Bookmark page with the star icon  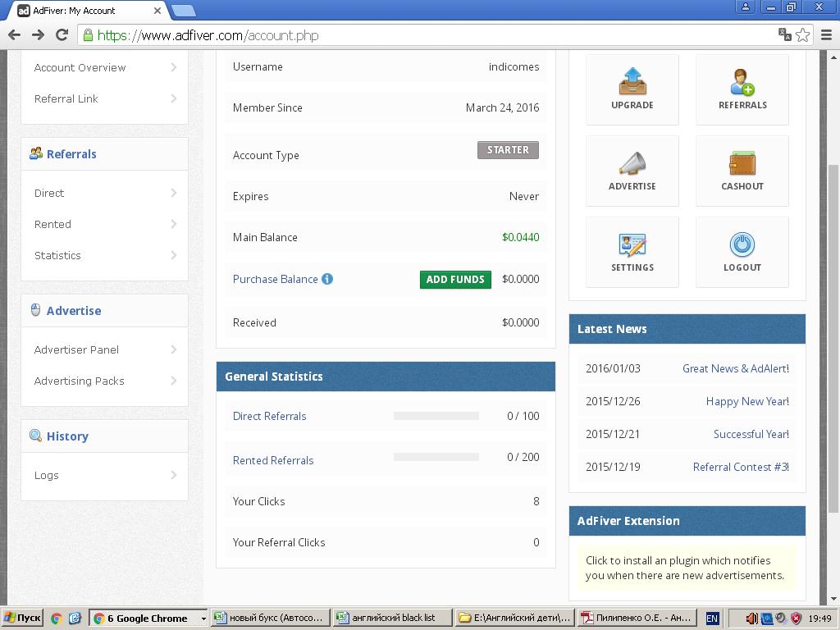tap(802, 35)
